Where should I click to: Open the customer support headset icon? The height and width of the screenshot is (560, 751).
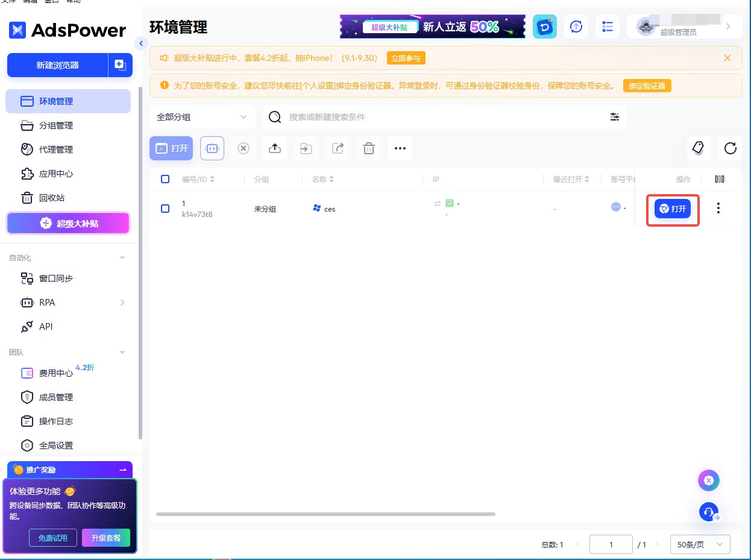tap(709, 512)
